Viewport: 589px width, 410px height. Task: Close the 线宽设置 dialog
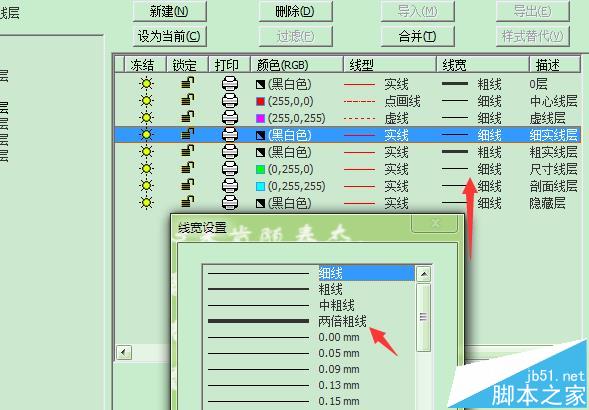pyautogui.click(x=435, y=223)
